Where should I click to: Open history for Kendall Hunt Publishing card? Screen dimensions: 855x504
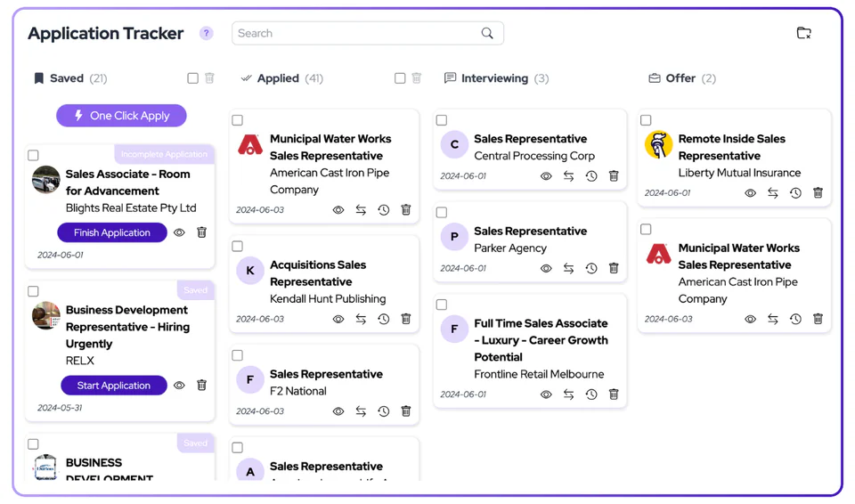click(x=383, y=319)
